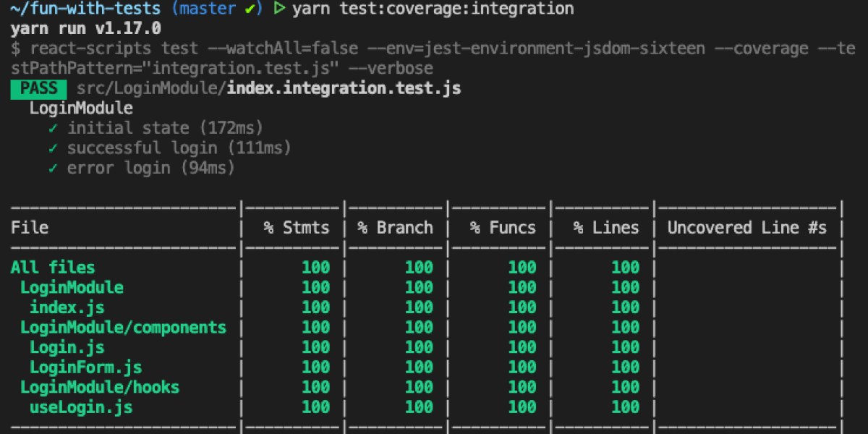
Task: Click the File column header
Action: pos(30,228)
